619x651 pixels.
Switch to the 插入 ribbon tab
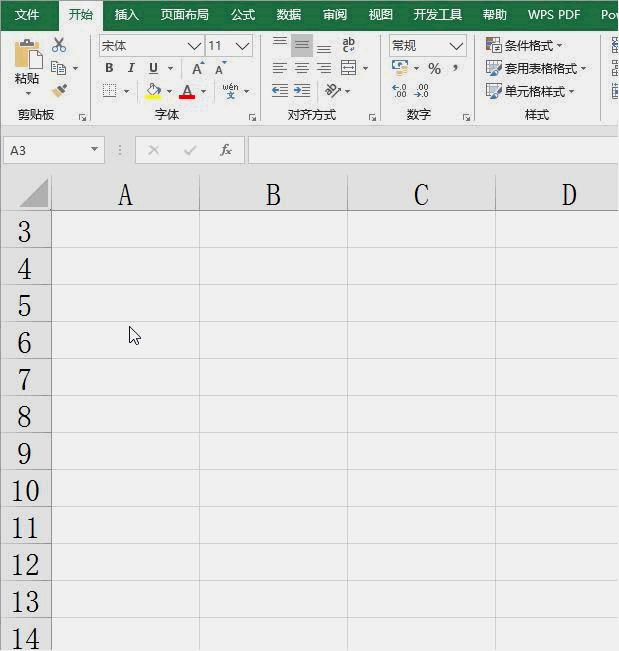pyautogui.click(x=127, y=15)
